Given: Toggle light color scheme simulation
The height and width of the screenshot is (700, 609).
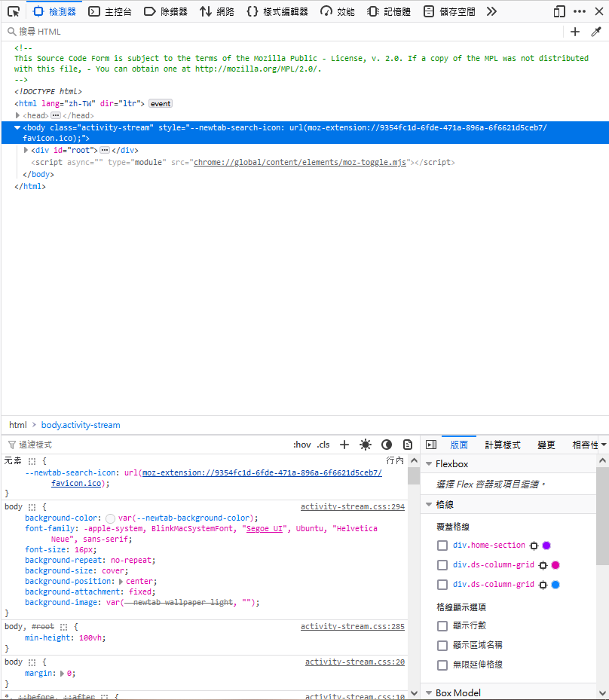Looking at the screenshot, I should pos(366,445).
